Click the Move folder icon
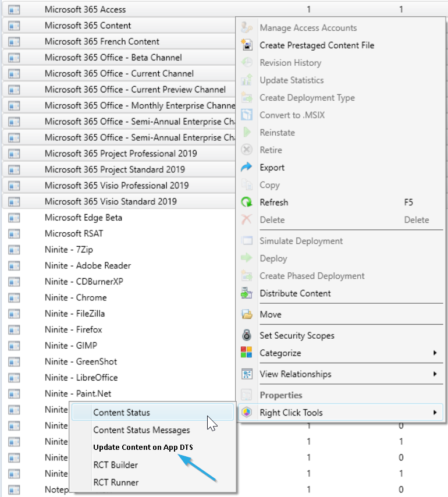 pos(247,314)
